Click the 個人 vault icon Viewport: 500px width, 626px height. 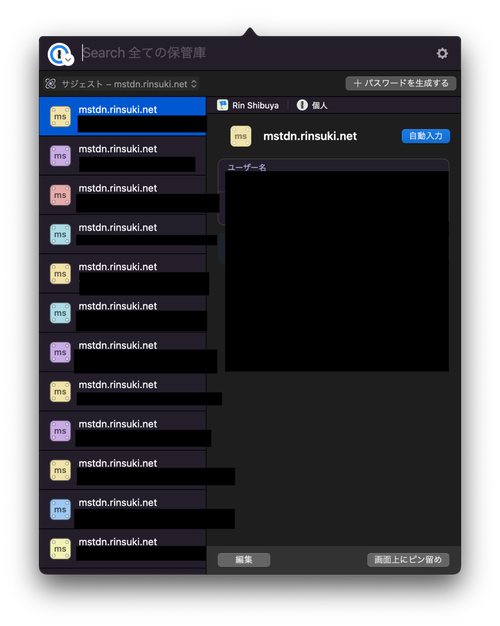click(302, 105)
